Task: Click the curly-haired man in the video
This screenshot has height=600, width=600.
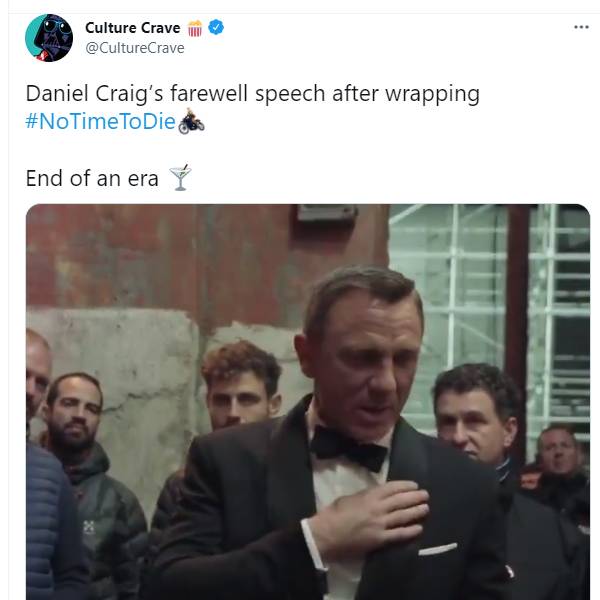Action: click(240, 385)
